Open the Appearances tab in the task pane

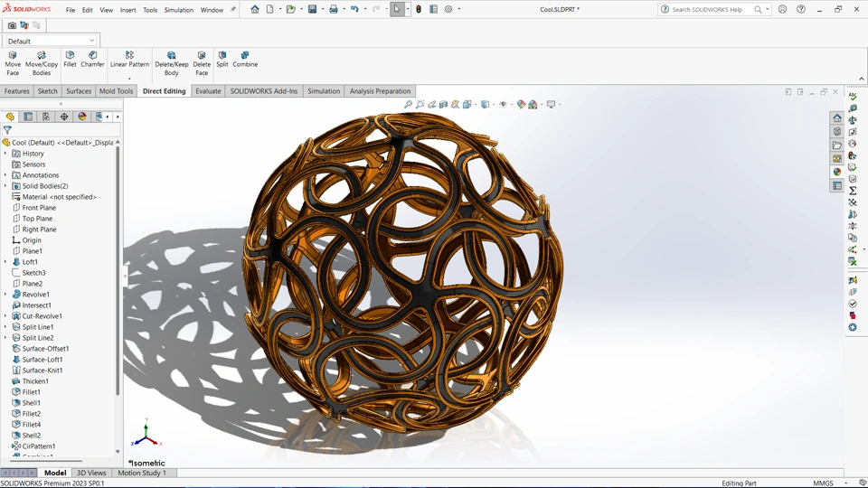click(837, 172)
